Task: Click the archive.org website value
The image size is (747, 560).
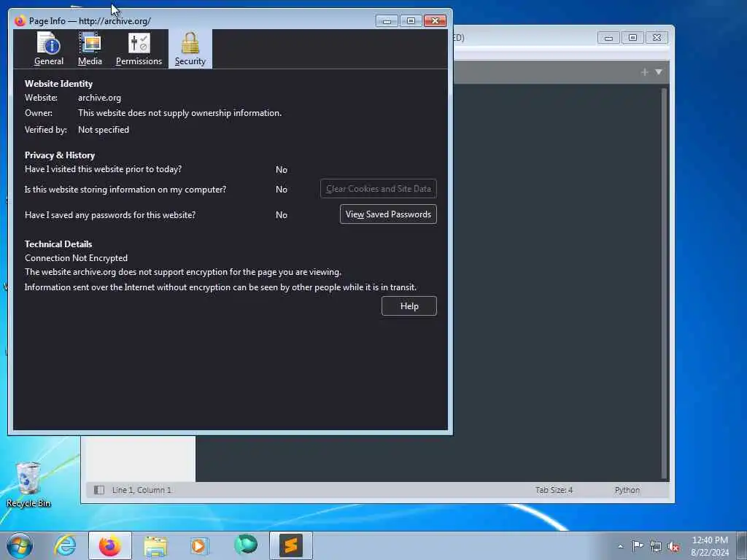Action: [x=99, y=98]
